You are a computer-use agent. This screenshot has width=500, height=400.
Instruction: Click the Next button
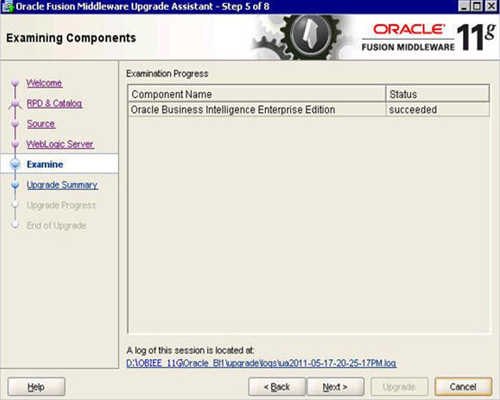[335, 387]
